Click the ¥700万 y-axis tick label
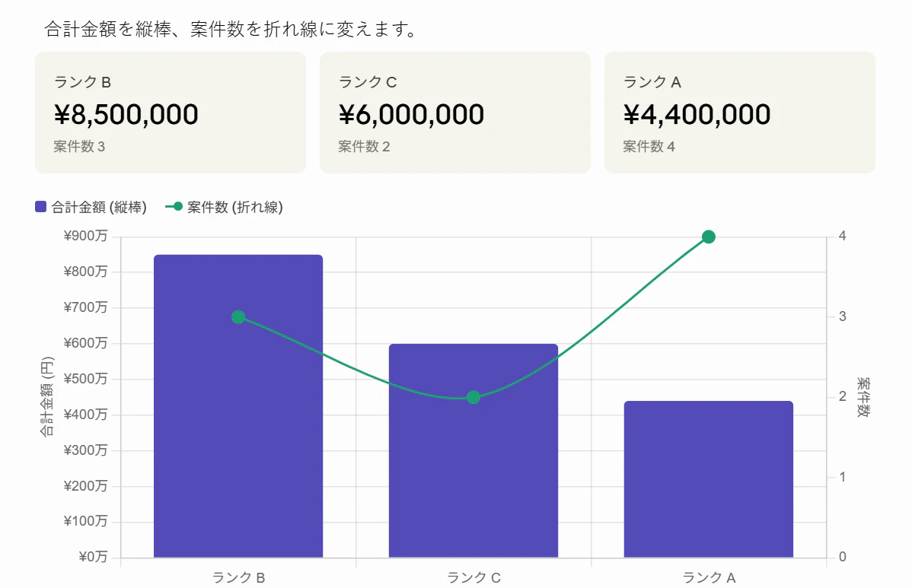 (85, 307)
